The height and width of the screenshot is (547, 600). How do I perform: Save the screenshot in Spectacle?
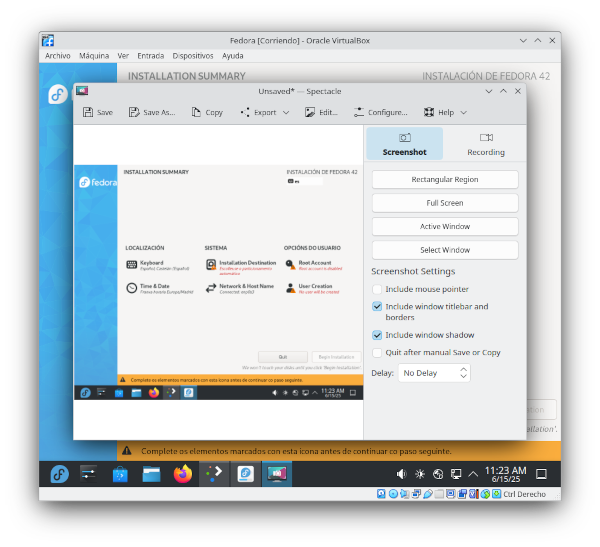click(x=98, y=113)
